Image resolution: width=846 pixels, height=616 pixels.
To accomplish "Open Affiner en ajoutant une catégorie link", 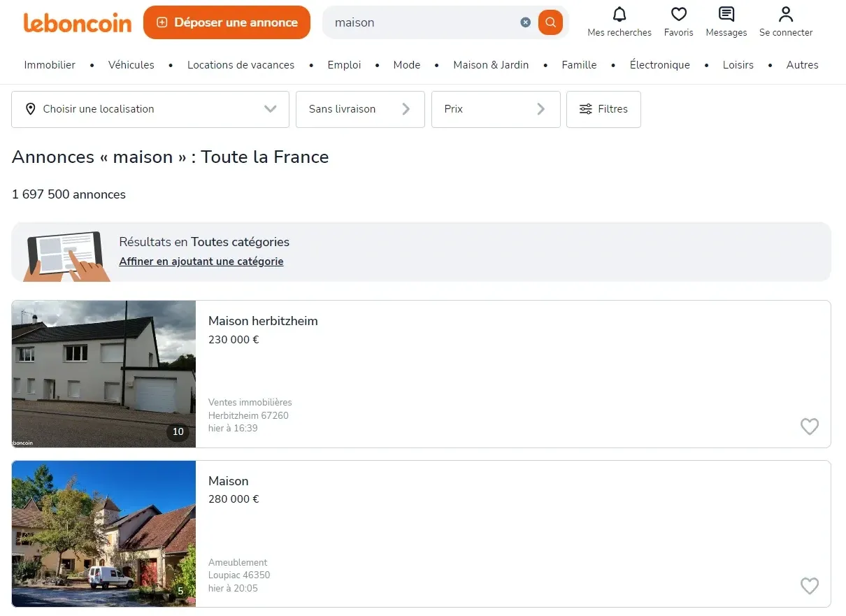I will (201, 261).
